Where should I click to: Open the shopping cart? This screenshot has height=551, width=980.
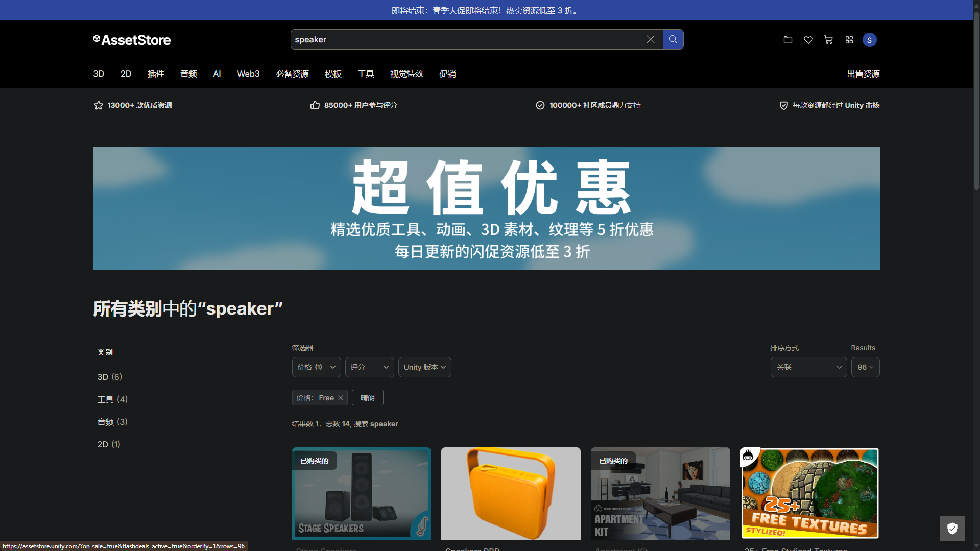pyautogui.click(x=828, y=40)
